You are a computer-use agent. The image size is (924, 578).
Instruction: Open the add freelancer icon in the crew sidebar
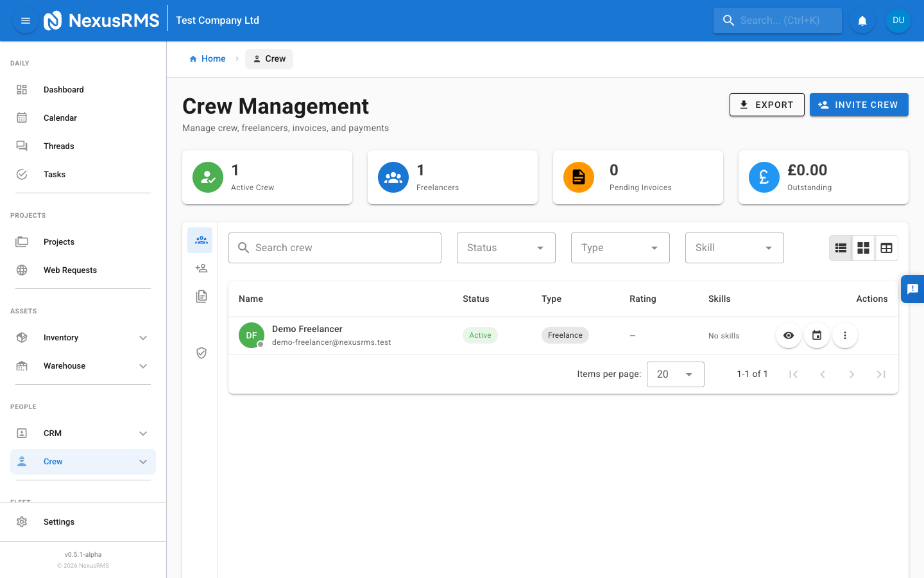tap(201, 268)
